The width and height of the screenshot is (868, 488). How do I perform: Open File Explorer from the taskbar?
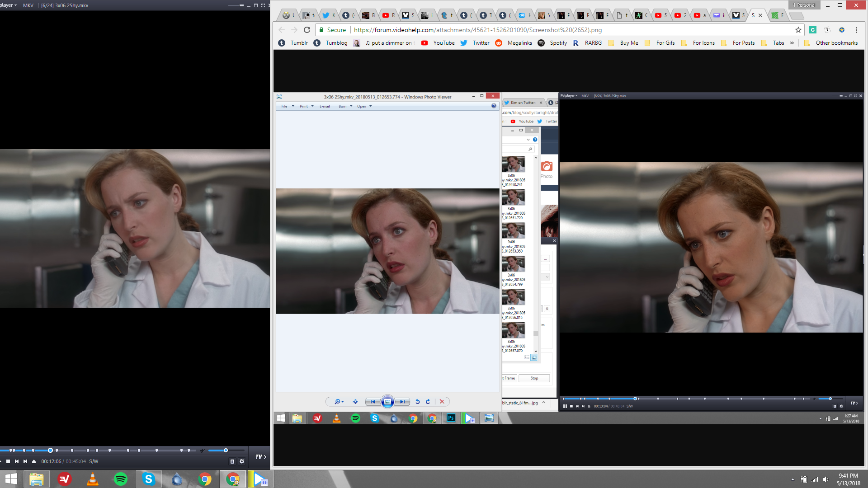tap(36, 479)
